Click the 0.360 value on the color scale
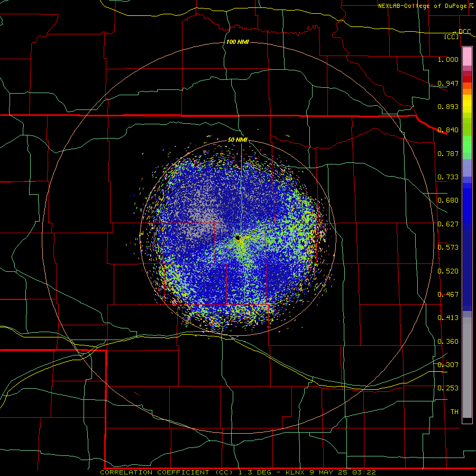This screenshot has width=476, height=476. click(448, 342)
